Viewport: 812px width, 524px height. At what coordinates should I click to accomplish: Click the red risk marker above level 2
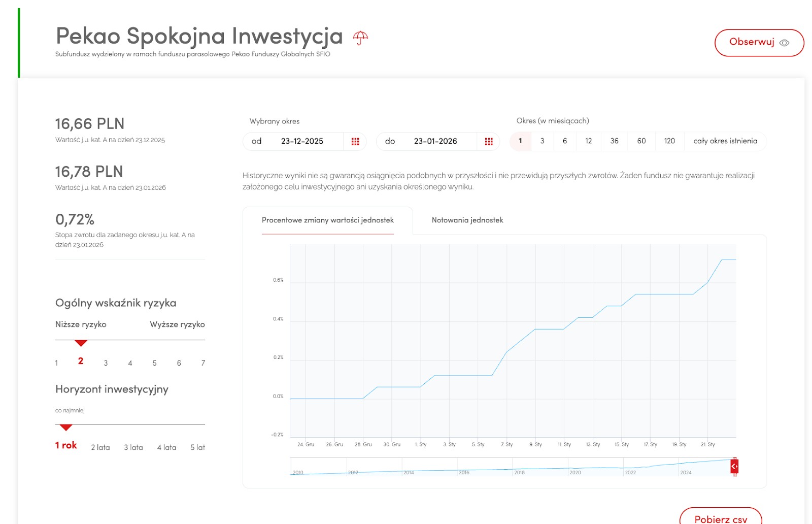point(81,343)
